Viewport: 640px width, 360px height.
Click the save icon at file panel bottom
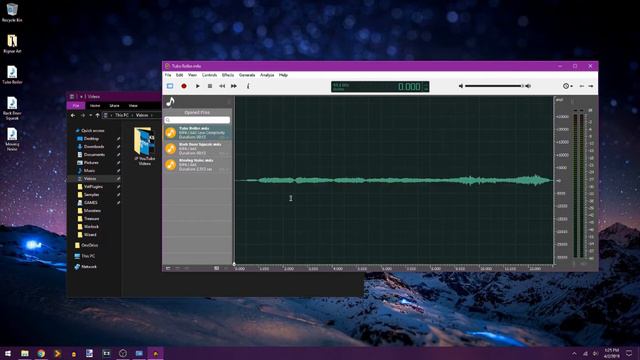pyautogui.click(x=217, y=268)
